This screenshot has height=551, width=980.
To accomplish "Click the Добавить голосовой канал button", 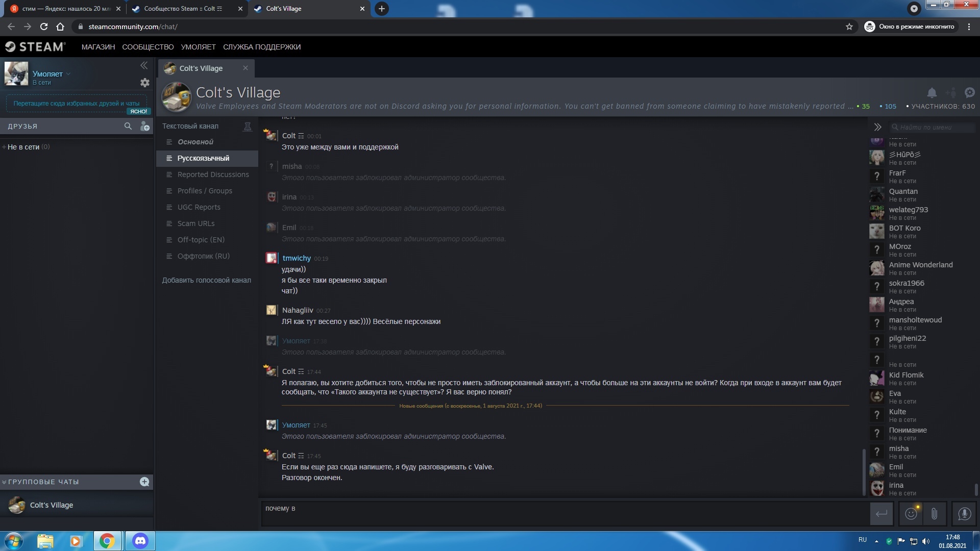I will (206, 279).
